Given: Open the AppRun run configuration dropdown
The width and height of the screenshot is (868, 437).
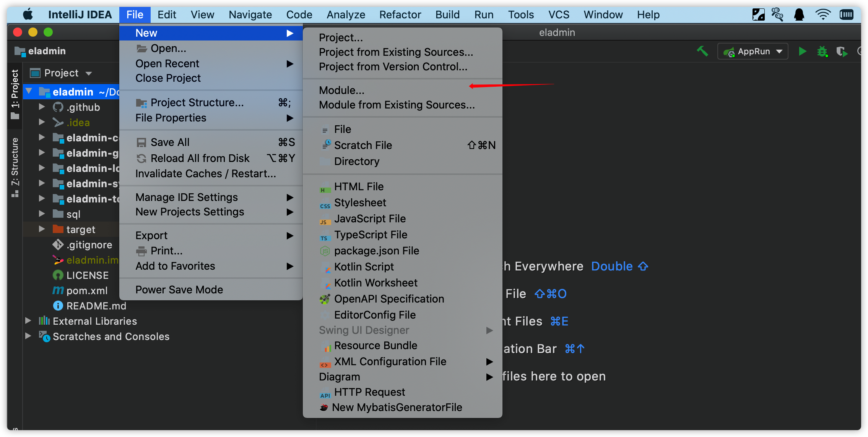Looking at the screenshot, I should point(753,51).
